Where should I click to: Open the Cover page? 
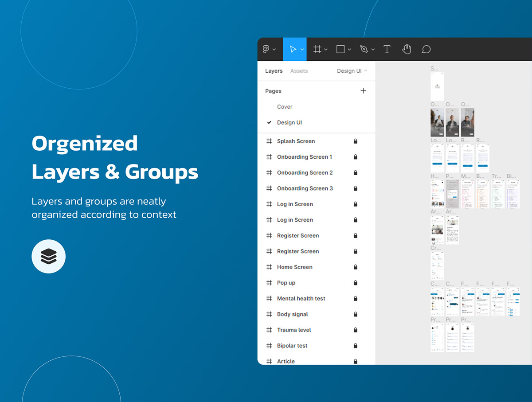(285, 107)
